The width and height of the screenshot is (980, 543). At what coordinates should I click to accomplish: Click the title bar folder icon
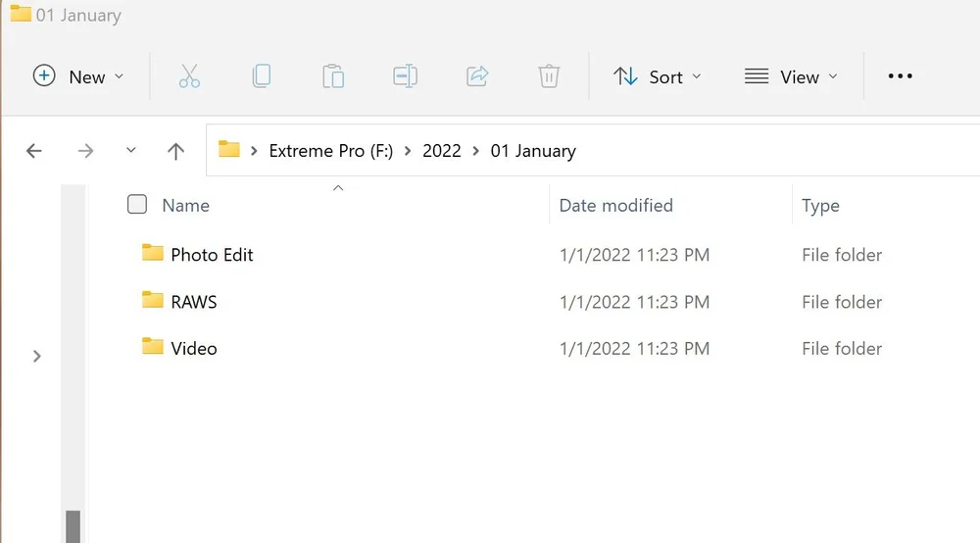pos(21,13)
